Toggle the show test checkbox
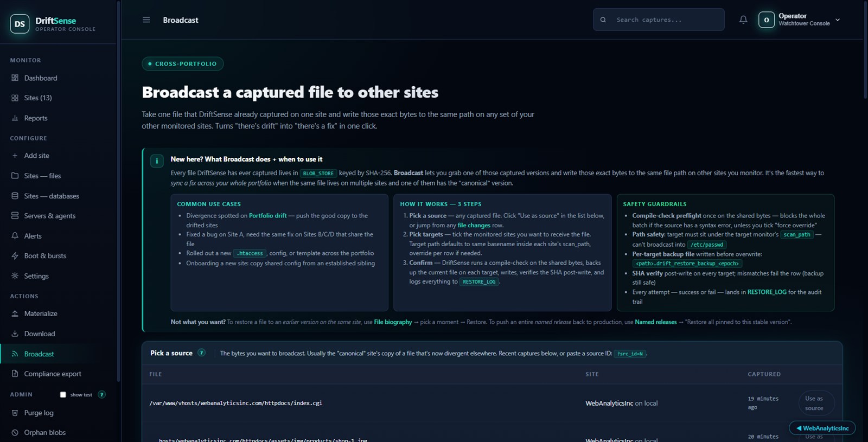Screen dimensions: 868x442 click(x=63, y=395)
